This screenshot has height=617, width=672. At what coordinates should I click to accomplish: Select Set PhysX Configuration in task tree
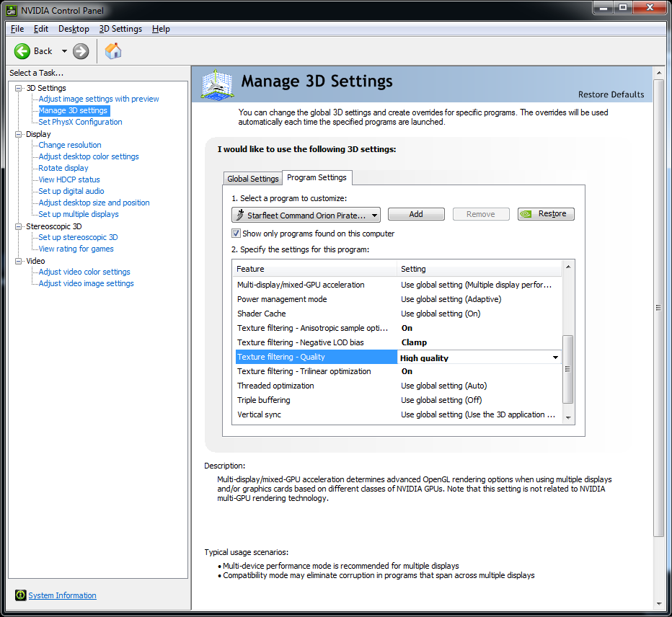pos(80,122)
